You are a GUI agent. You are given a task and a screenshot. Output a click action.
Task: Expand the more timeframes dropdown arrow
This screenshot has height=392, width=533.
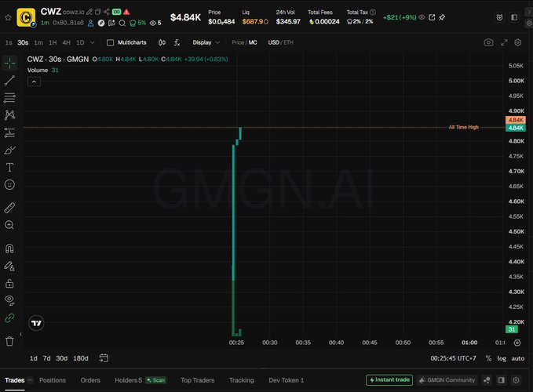click(92, 42)
